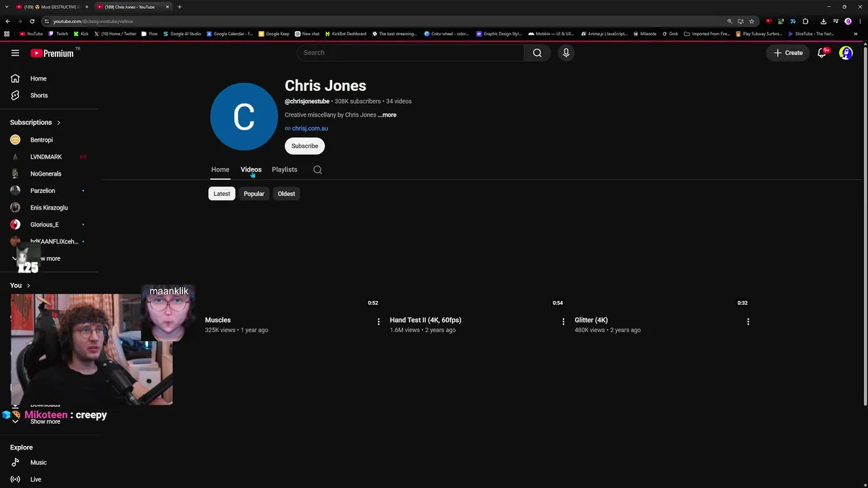Open the browser profile avatar
Image resolution: width=868 pixels, height=488 pixels.
point(848,21)
